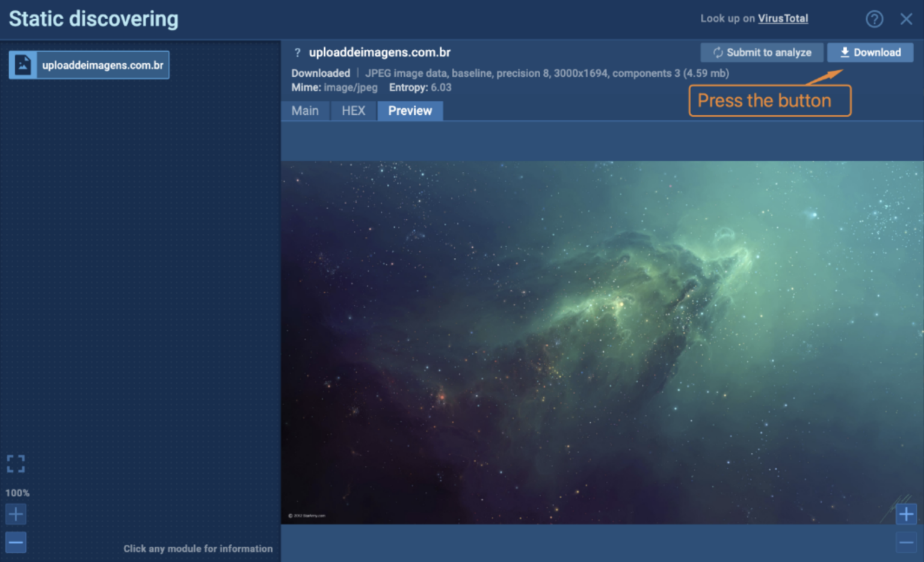Click the unknown-status icon beside file name
This screenshot has height=562, width=924.
[297, 53]
